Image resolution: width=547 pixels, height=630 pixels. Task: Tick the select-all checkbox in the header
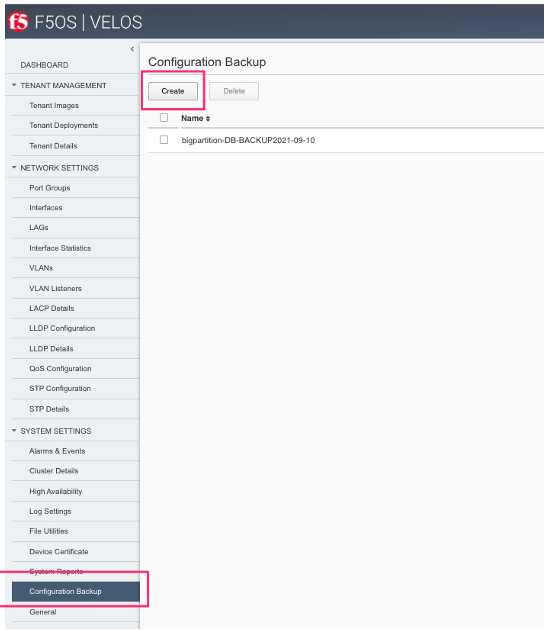(164, 118)
